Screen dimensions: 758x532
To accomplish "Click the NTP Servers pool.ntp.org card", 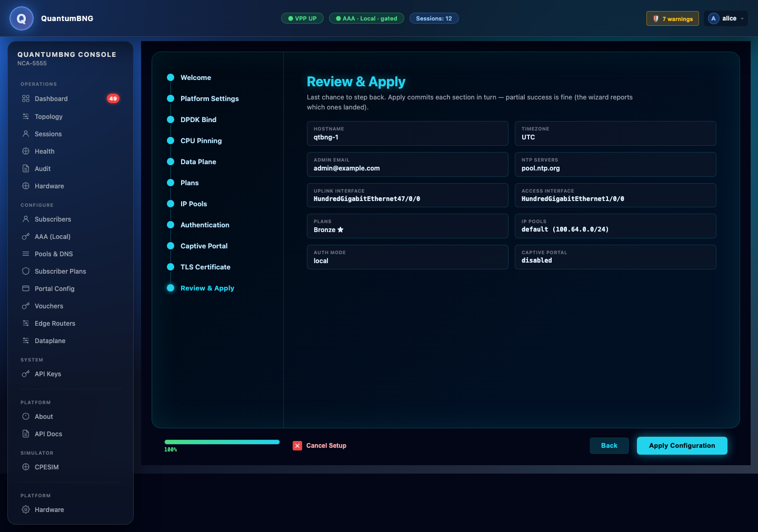I will pyautogui.click(x=615, y=164).
